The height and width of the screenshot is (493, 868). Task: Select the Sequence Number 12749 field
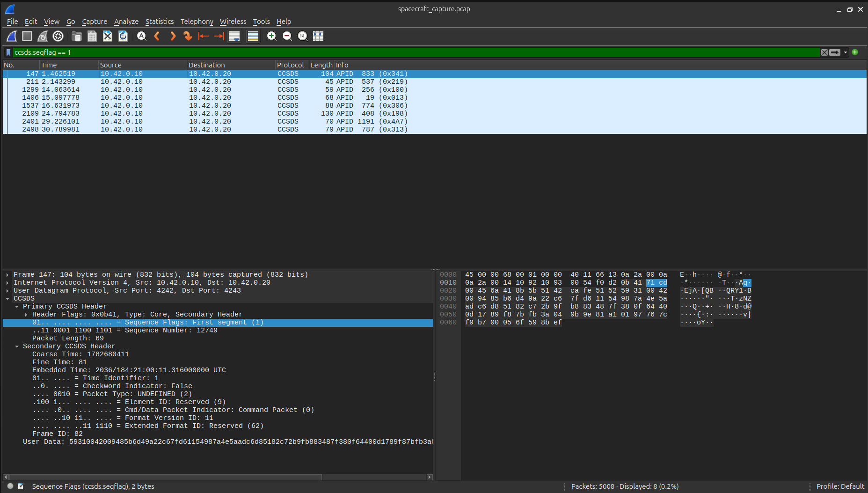(218, 331)
